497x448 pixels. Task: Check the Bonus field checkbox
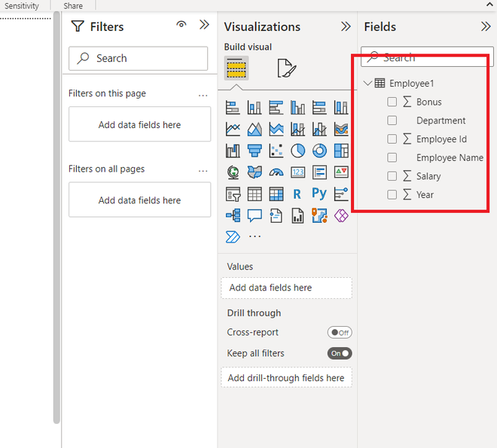pyautogui.click(x=392, y=102)
